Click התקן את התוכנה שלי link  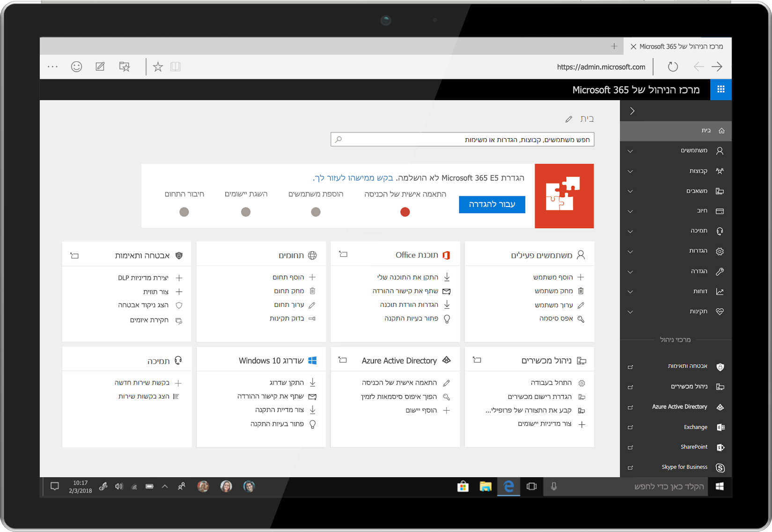408,277
